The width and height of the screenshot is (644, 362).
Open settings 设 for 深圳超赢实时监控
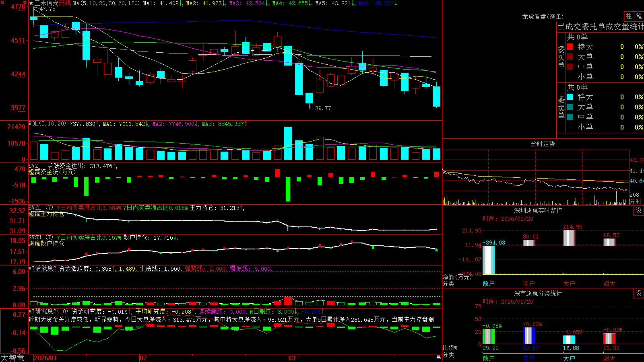639,210
